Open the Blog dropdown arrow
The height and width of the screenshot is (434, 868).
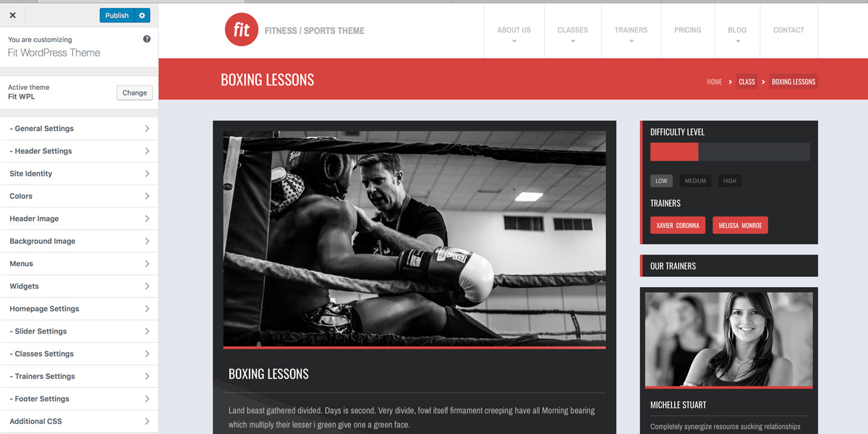(737, 42)
